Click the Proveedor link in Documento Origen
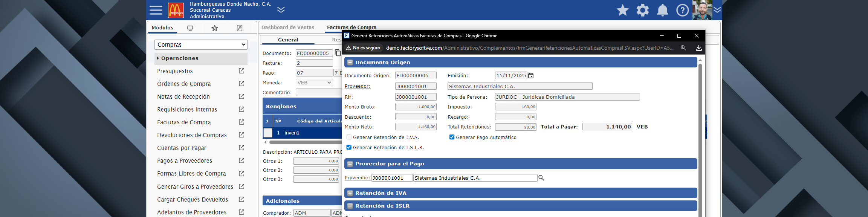Screen dimensions: 868x217 point(357,86)
